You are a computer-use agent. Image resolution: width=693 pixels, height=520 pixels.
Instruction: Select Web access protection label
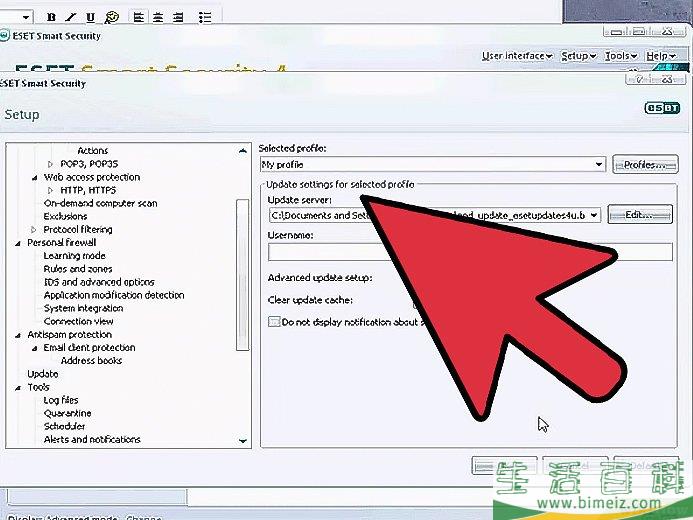point(92,177)
